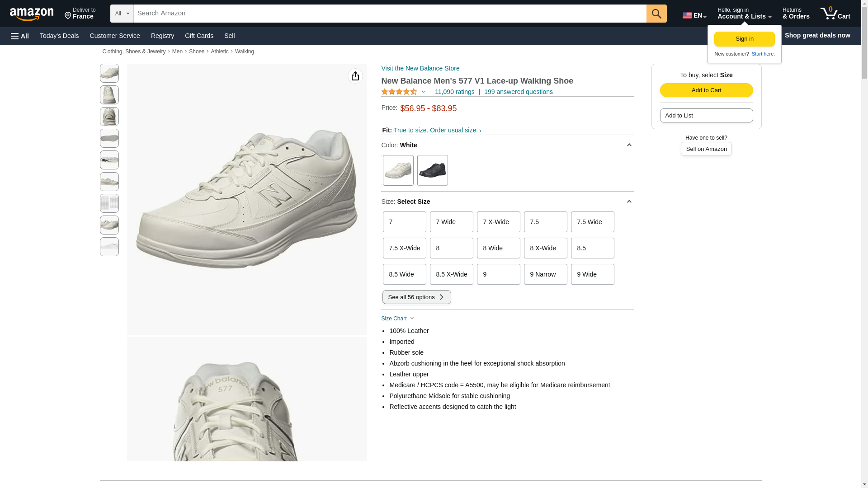Open the shopping cart

[835, 14]
